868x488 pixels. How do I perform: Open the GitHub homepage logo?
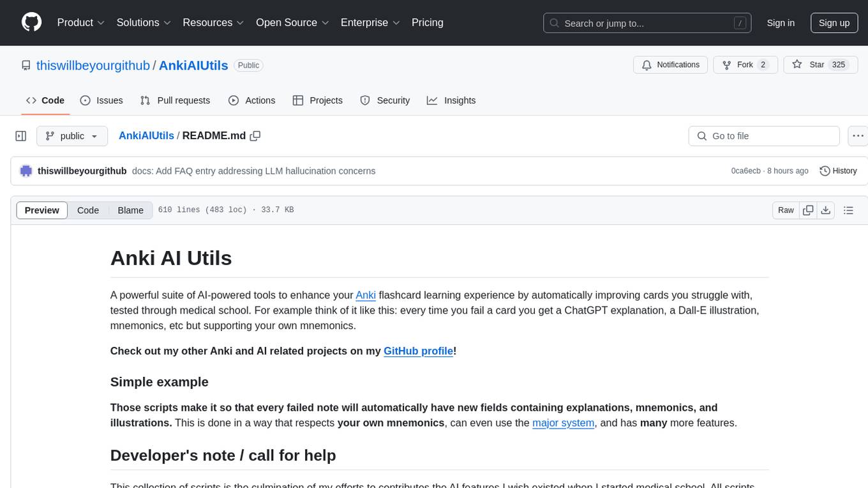32,22
